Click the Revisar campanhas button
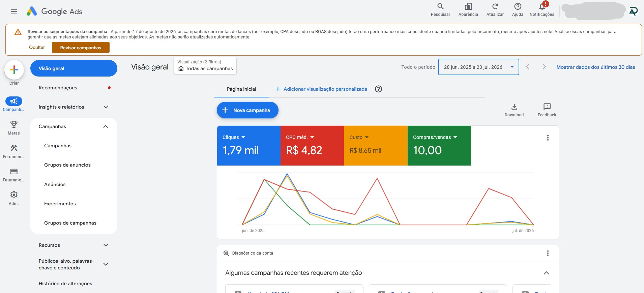The image size is (644, 293). pos(81,48)
